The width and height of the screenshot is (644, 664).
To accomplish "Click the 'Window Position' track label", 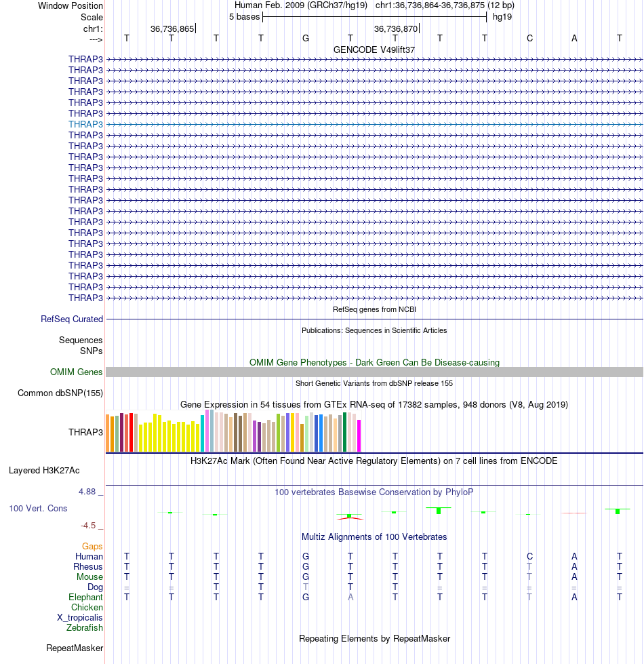I will click(71, 6).
